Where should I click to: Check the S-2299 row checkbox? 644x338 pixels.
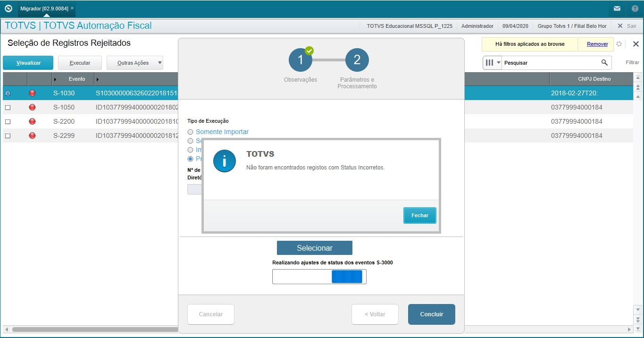click(8, 136)
